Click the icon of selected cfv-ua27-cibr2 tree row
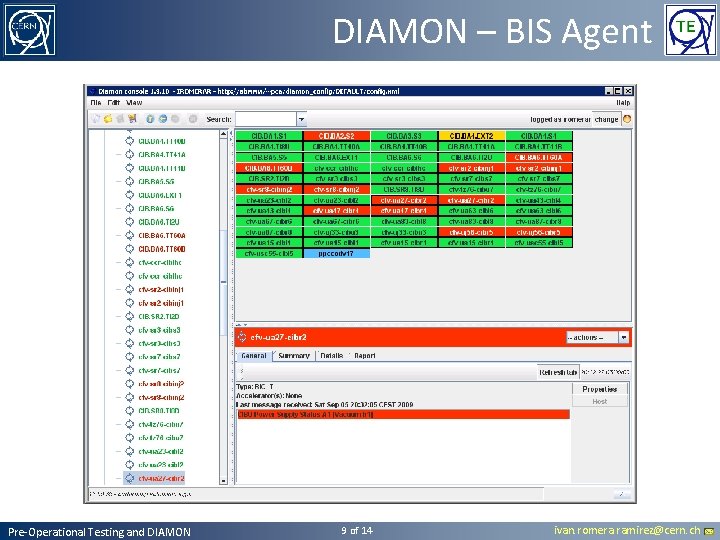 click(x=129, y=478)
